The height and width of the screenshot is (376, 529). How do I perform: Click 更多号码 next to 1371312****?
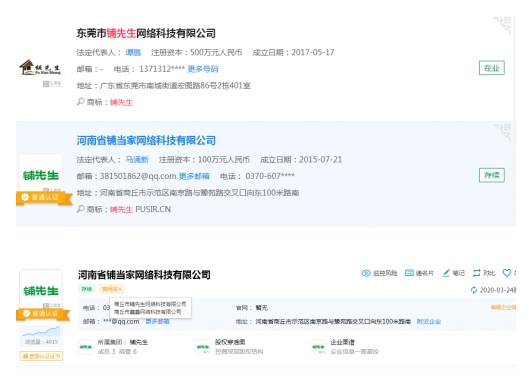point(202,69)
